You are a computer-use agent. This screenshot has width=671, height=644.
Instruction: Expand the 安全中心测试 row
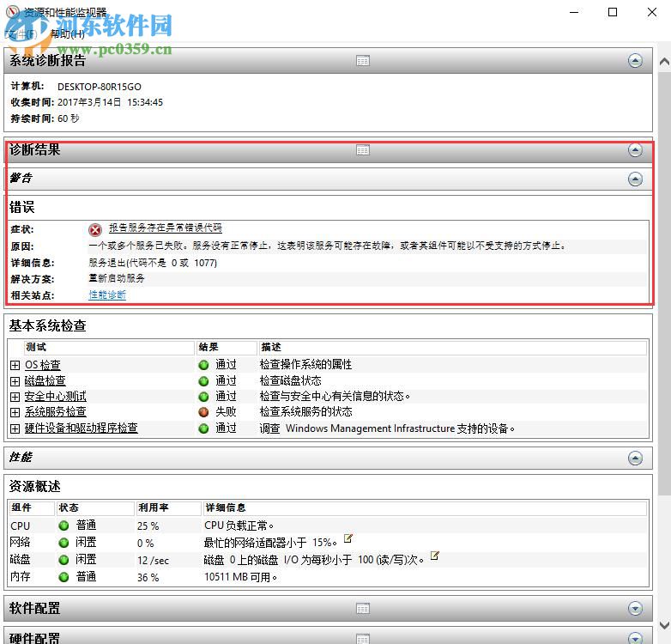click(15, 397)
